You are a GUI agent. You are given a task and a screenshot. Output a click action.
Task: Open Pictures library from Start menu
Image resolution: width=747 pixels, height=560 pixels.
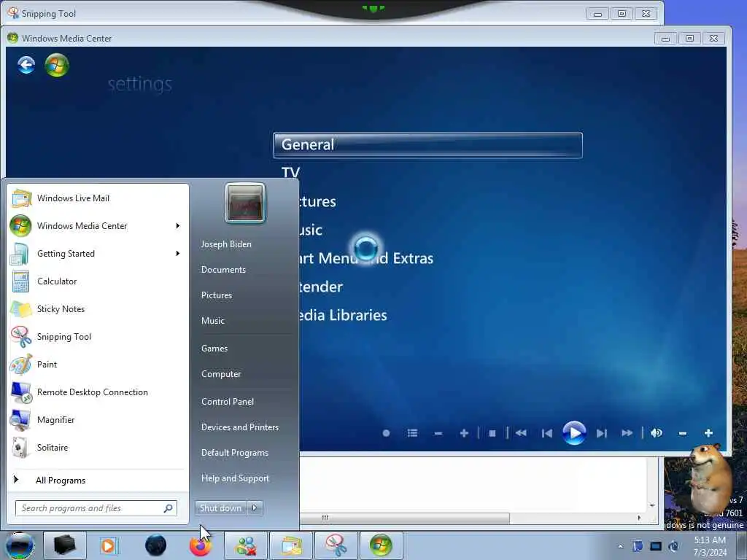tap(216, 295)
